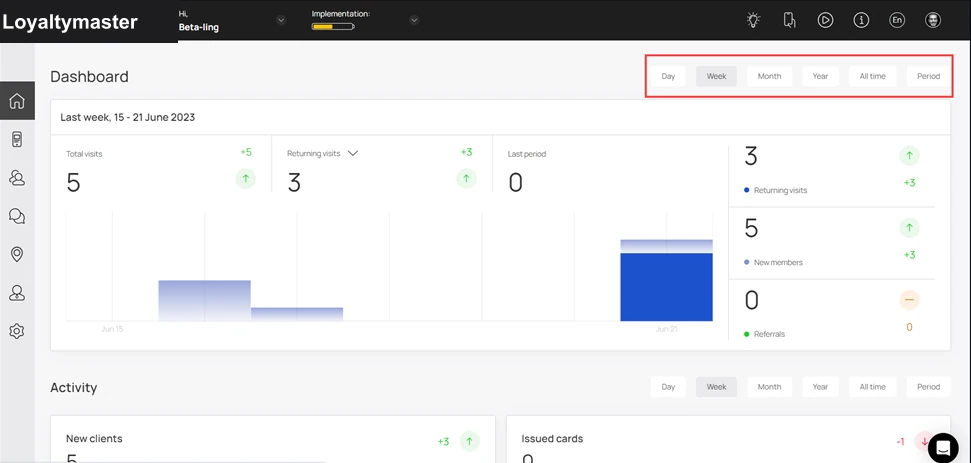
Task: Choose Day in Activity filters
Action: pyautogui.click(x=668, y=387)
